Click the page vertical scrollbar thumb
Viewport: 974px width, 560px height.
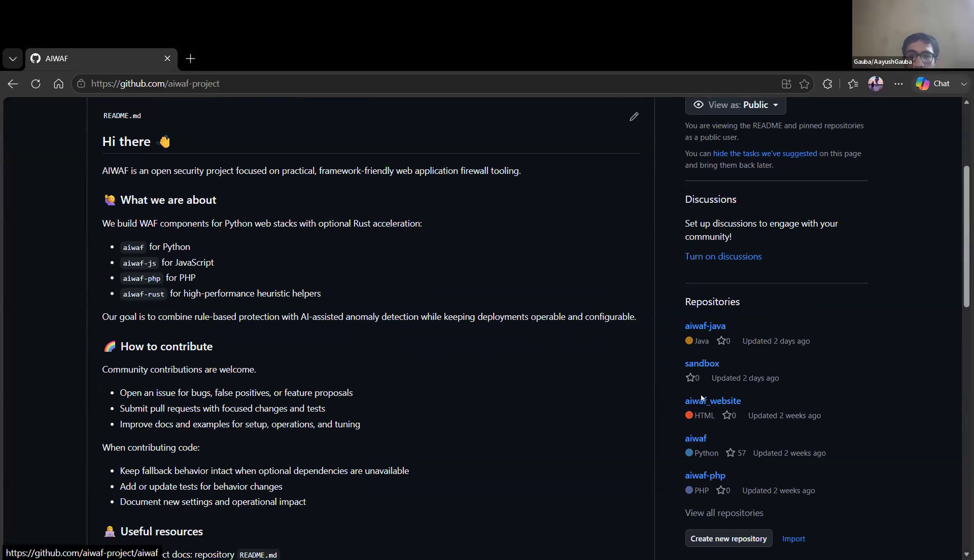[x=966, y=236]
